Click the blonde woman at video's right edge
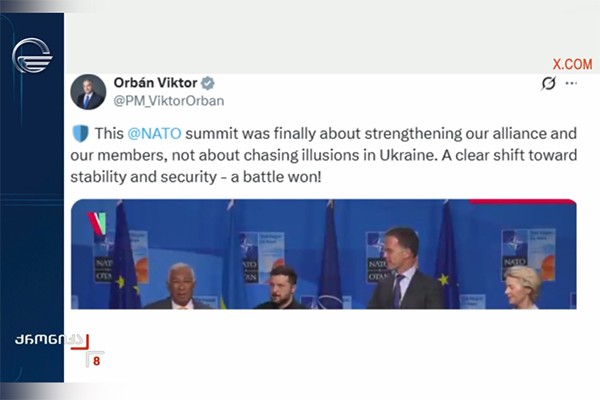This screenshot has height=400, width=600. click(x=523, y=287)
